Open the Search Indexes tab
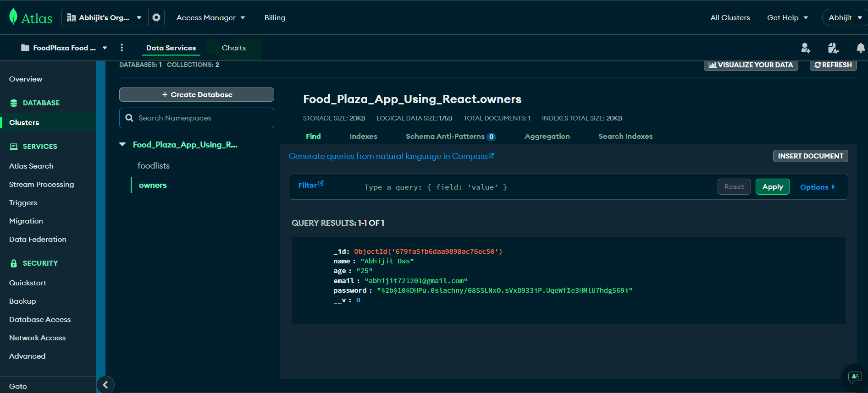This screenshot has width=868, height=393. tap(625, 136)
